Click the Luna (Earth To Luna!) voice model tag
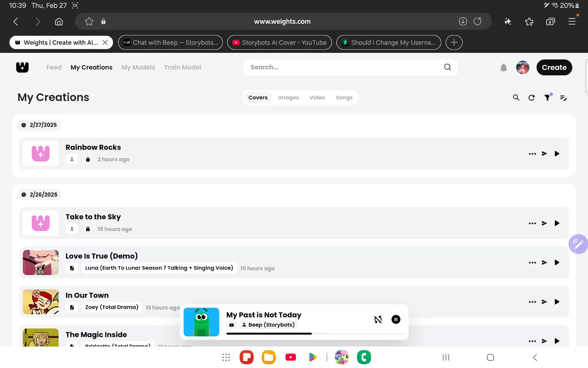The image size is (588, 368). pyautogui.click(x=159, y=268)
